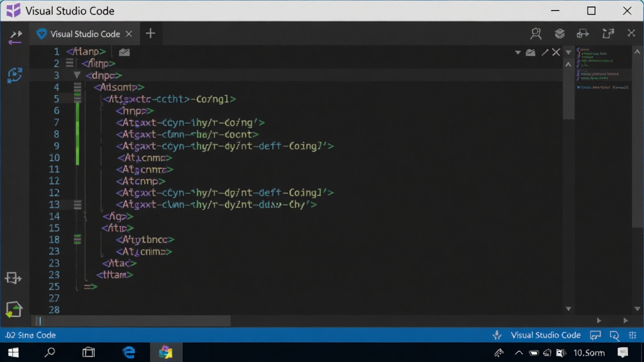Click the active app icon on taskbar
This screenshot has height=362, width=644.
tap(166, 352)
